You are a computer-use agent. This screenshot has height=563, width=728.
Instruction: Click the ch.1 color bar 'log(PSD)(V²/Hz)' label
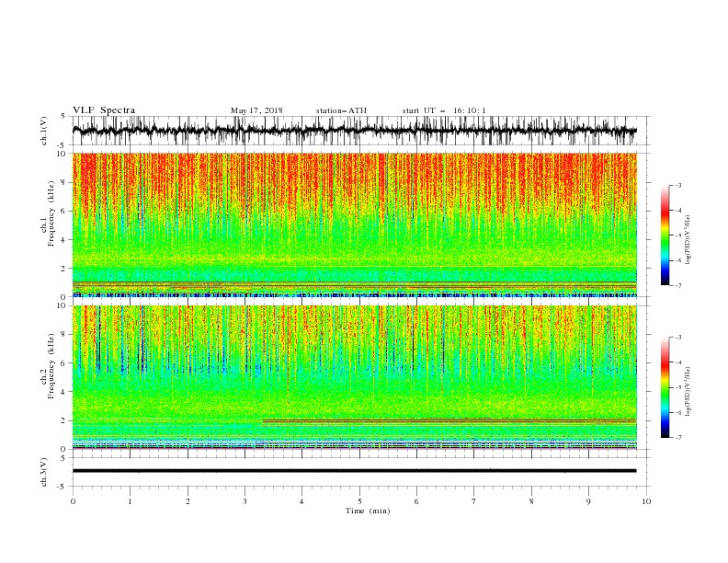click(688, 240)
